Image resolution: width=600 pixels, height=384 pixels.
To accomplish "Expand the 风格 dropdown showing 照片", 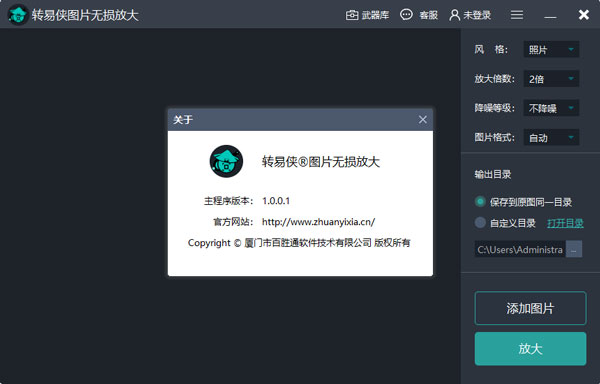I will (551, 50).
